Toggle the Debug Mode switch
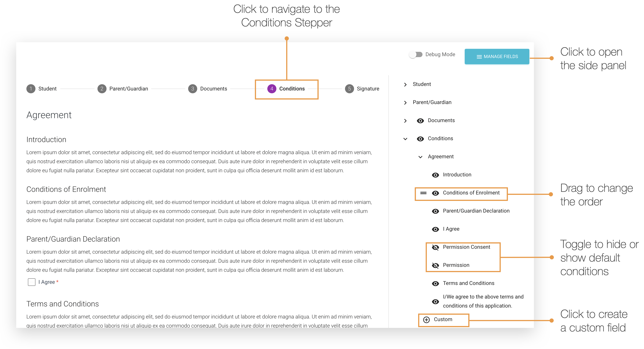The width and height of the screenshot is (644, 349). pyautogui.click(x=416, y=54)
